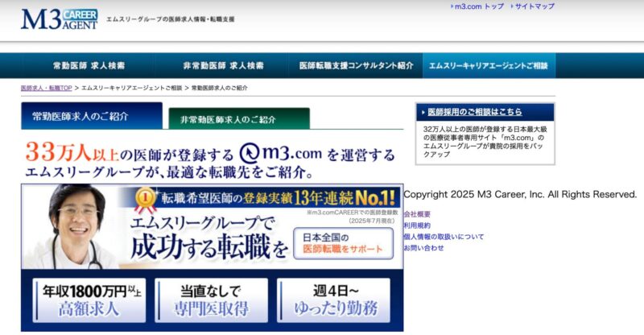Click エムスリーキャリアエージェントご相談 in breadcrumb
This screenshot has height=335, width=644.
pos(131,88)
